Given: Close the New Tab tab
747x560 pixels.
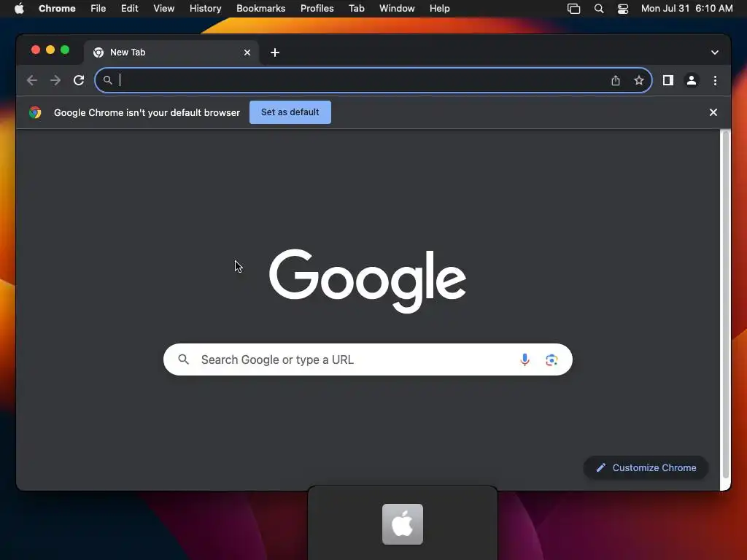Looking at the screenshot, I should (x=247, y=52).
